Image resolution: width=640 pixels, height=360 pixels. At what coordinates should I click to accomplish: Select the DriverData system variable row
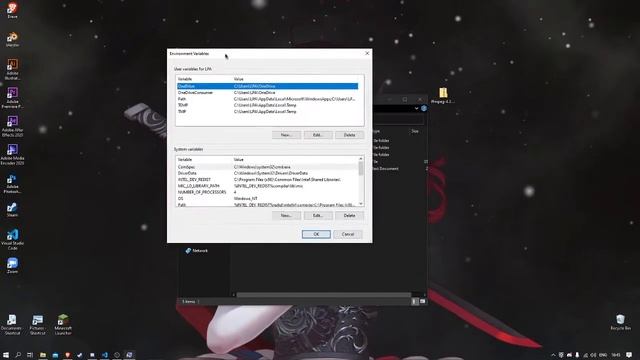(x=267, y=173)
